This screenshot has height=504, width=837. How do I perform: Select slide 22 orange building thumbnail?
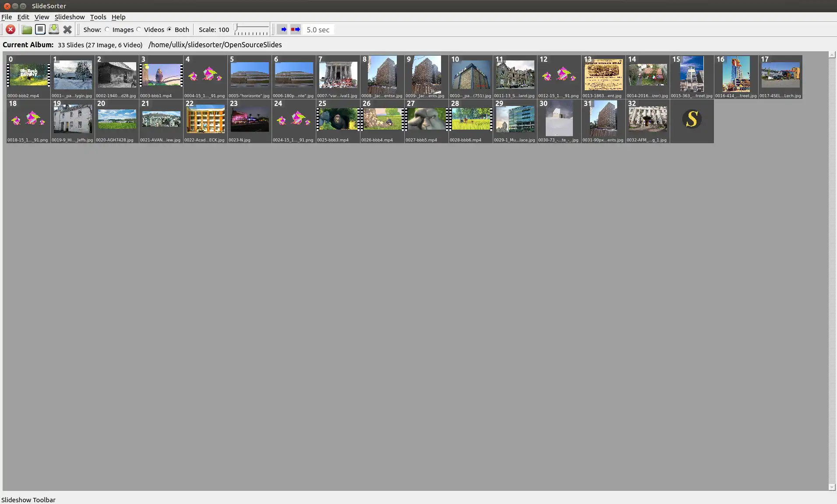pos(205,121)
